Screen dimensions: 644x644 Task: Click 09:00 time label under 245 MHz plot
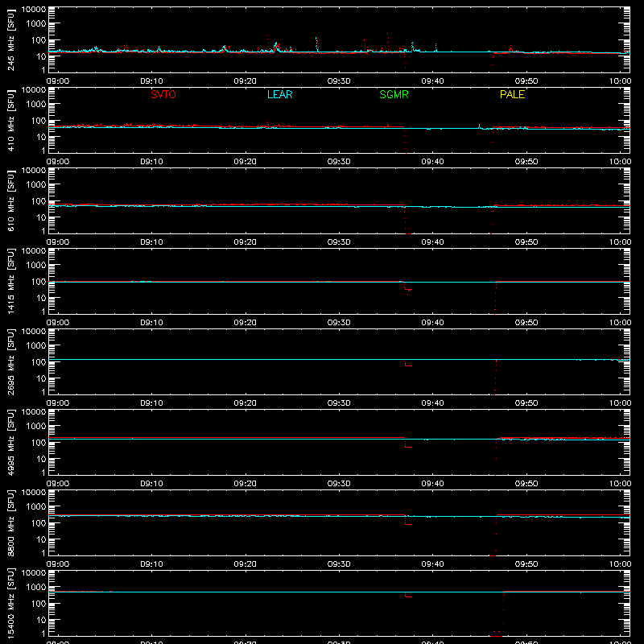pyautogui.click(x=57, y=81)
